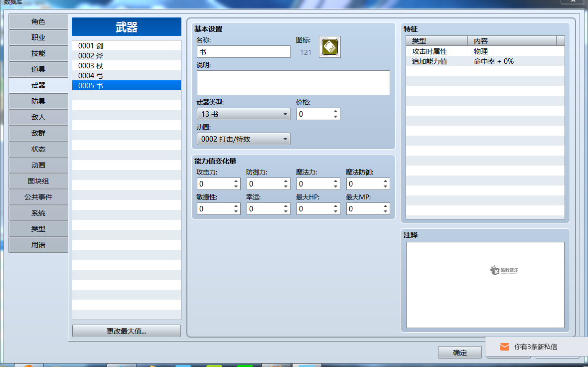Select weapon 0002 斧 in the list
The width and height of the screenshot is (588, 367).
pyautogui.click(x=127, y=55)
